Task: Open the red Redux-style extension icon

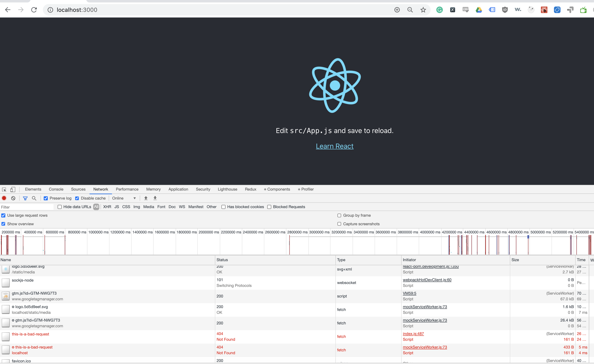Action: pos(544,10)
